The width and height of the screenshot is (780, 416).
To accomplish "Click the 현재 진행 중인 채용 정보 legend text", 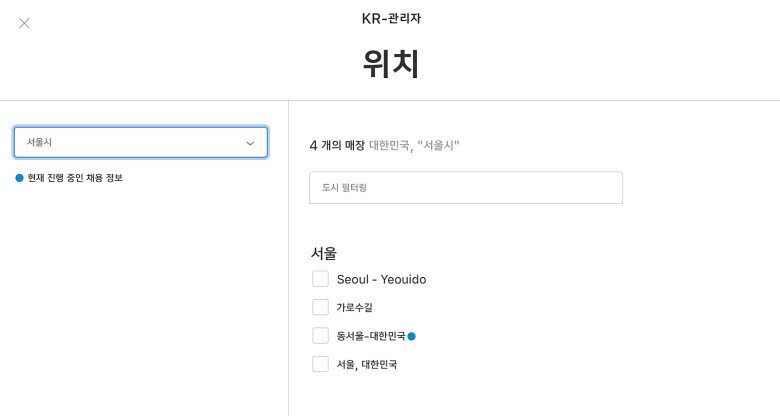I will point(75,178).
